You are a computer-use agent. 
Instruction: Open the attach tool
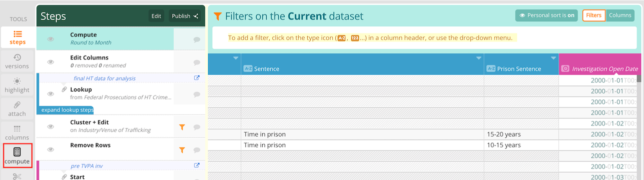(x=18, y=109)
